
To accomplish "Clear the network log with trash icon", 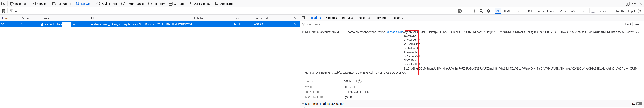I will [4, 11].
